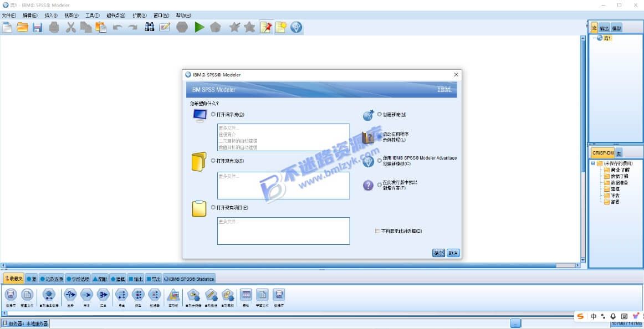Click the 服务器: 本地服务器 status entry
644x329 pixels.
(25, 323)
